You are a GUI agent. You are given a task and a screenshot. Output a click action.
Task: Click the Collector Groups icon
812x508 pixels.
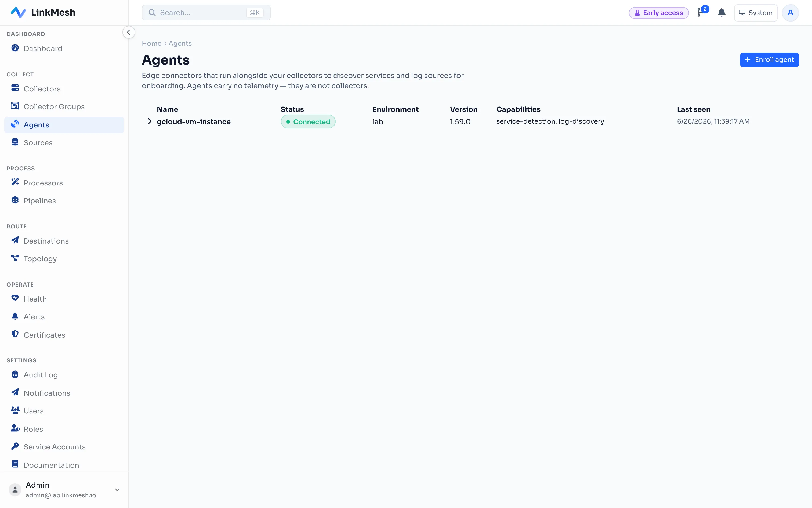tap(15, 106)
